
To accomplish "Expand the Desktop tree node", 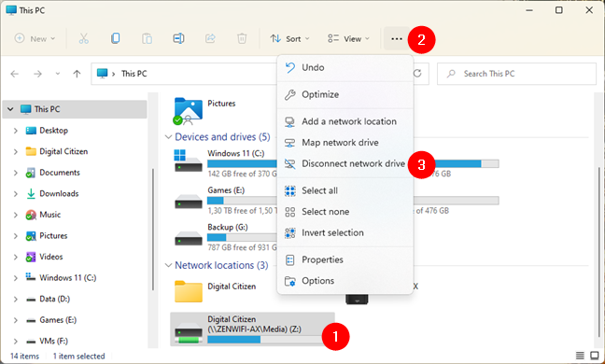I will tap(16, 131).
